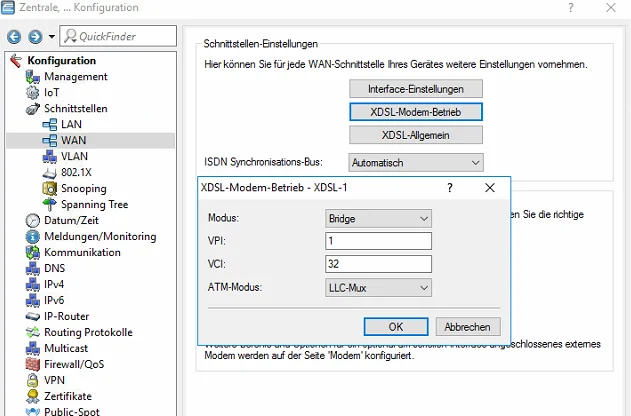Open the Modus dropdown set to Bridge
The height and width of the screenshot is (416, 631).
(x=378, y=218)
